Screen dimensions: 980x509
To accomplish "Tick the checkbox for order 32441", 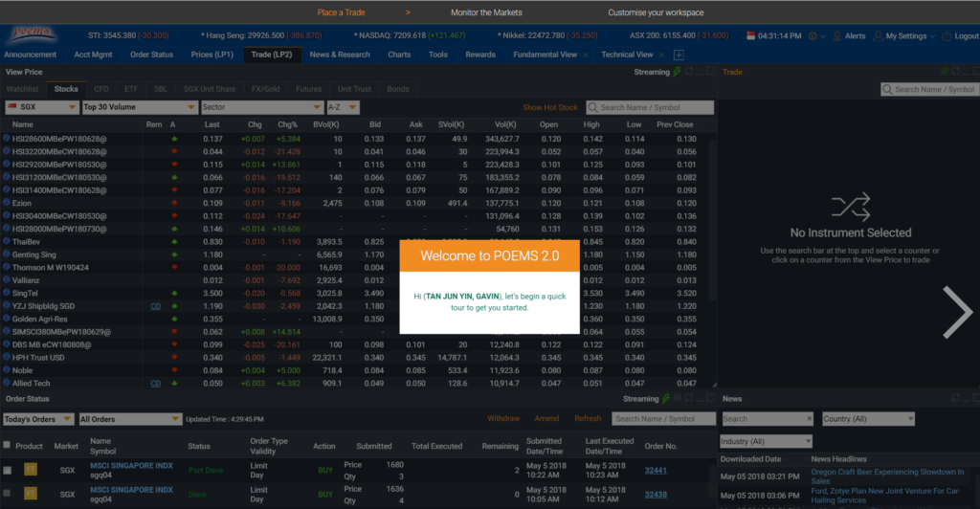I will pos(7,471).
